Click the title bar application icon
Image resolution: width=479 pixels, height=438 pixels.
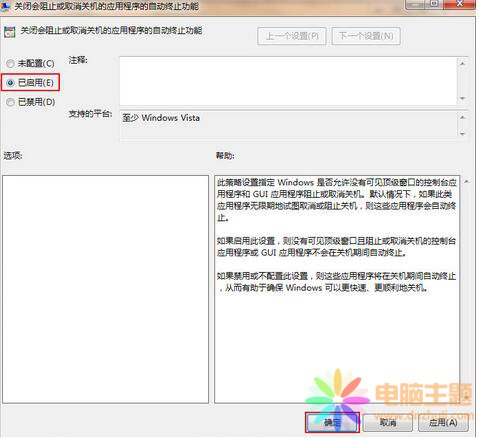pyautogui.click(x=5, y=7)
